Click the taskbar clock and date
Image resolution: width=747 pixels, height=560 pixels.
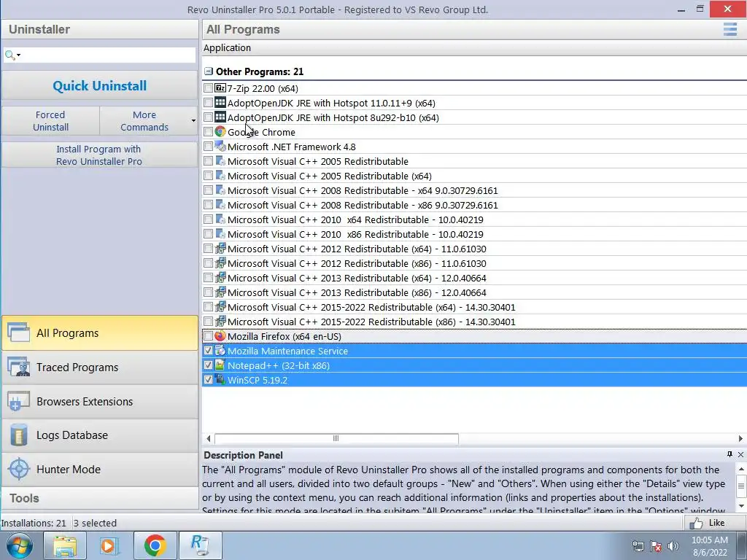pyautogui.click(x=710, y=546)
